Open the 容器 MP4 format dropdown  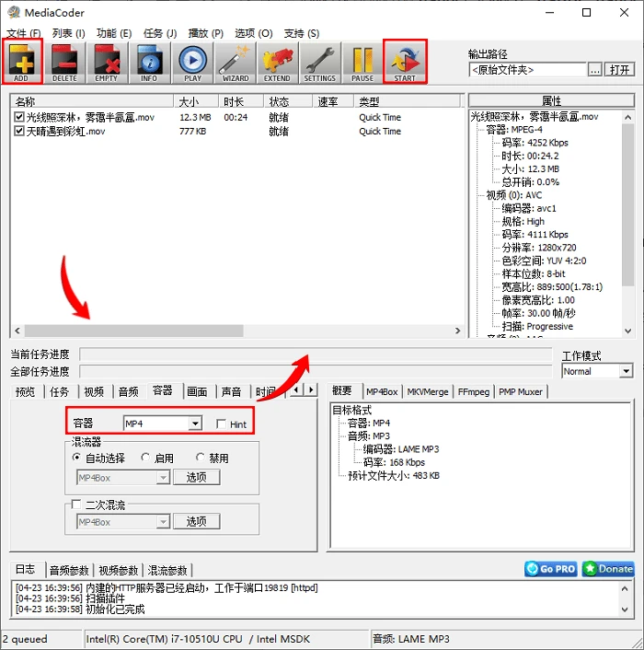[x=195, y=424]
